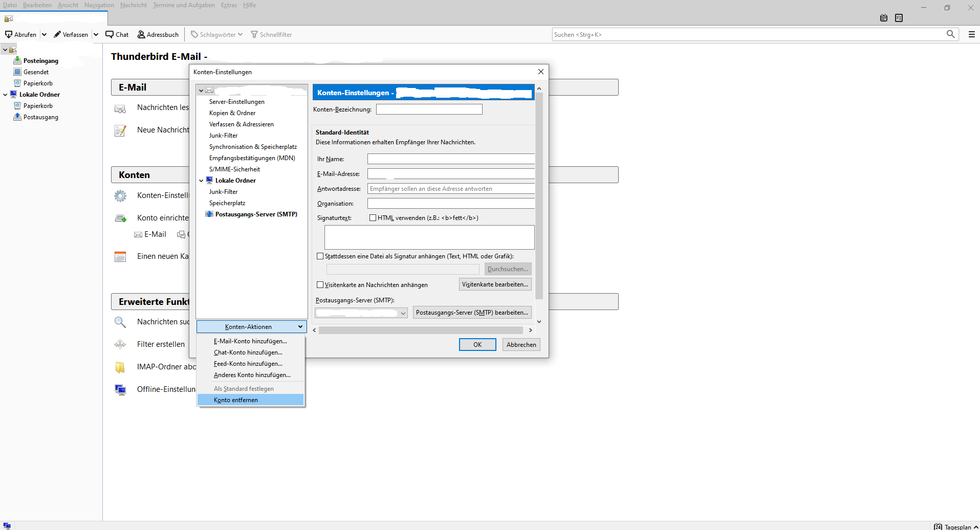This screenshot has width=980, height=530.
Task: Select 'Kopien & Ordner' in dialog tree
Action: [x=232, y=113]
